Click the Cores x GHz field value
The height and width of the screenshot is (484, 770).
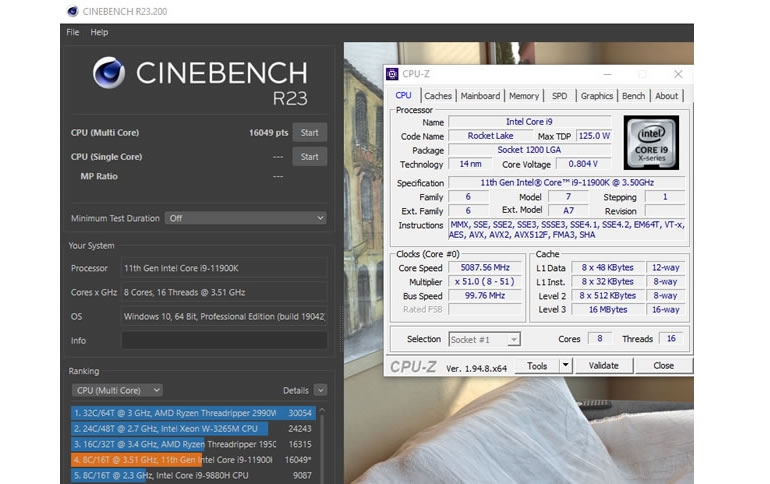pyautogui.click(x=224, y=292)
